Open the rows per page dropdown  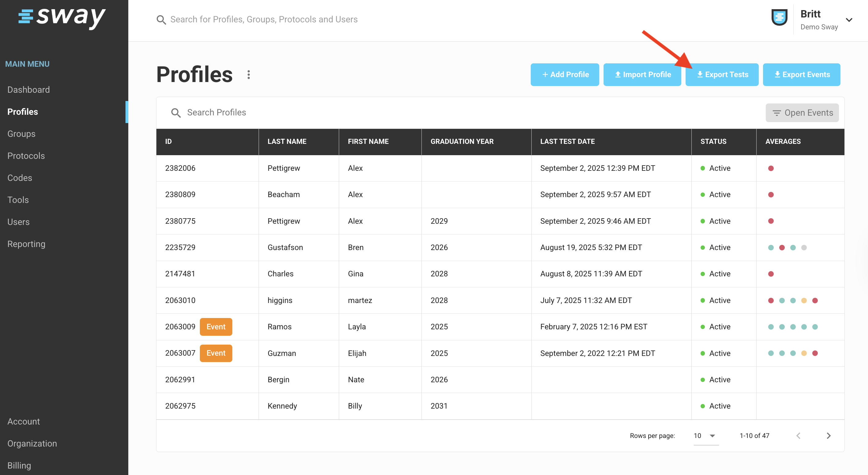[706, 436]
